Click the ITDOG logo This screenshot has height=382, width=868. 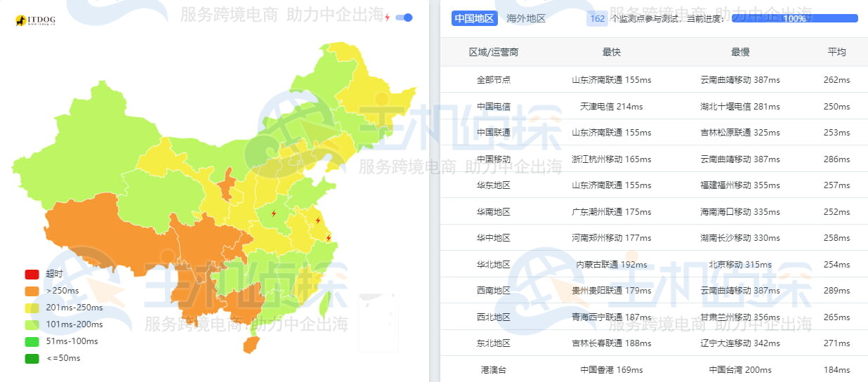35,21
